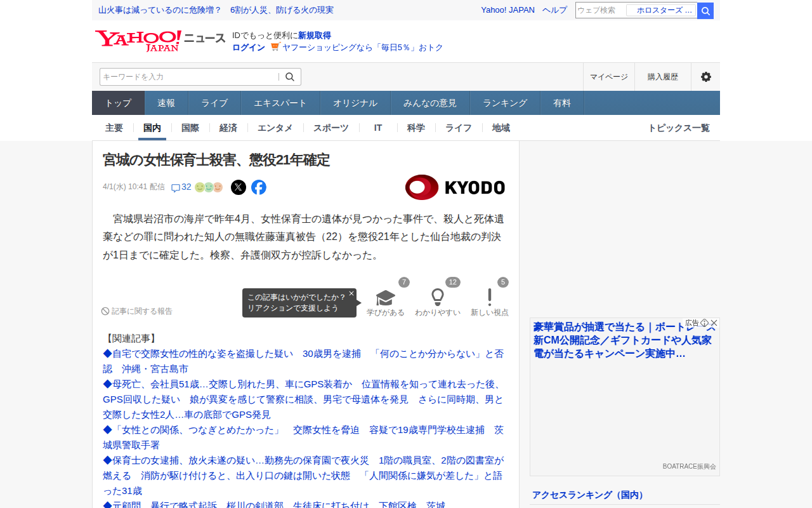
Task: Select the ライフ category
Action: pyautogui.click(x=459, y=128)
